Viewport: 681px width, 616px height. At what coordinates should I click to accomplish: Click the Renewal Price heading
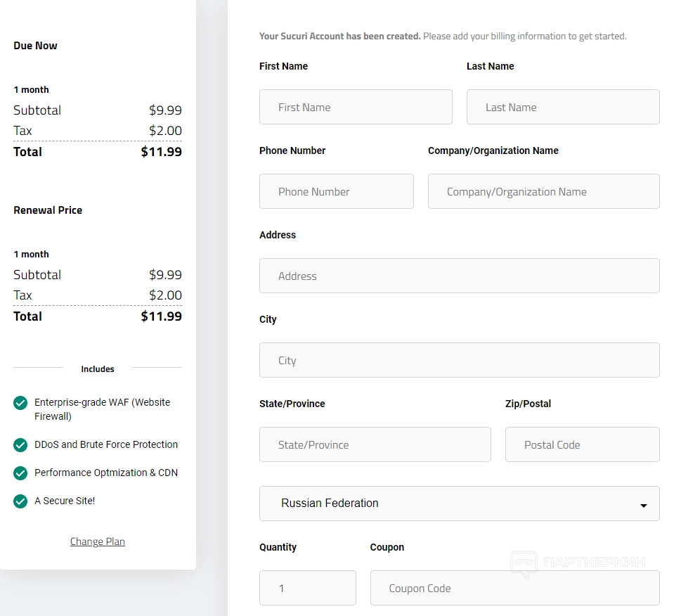click(x=48, y=210)
